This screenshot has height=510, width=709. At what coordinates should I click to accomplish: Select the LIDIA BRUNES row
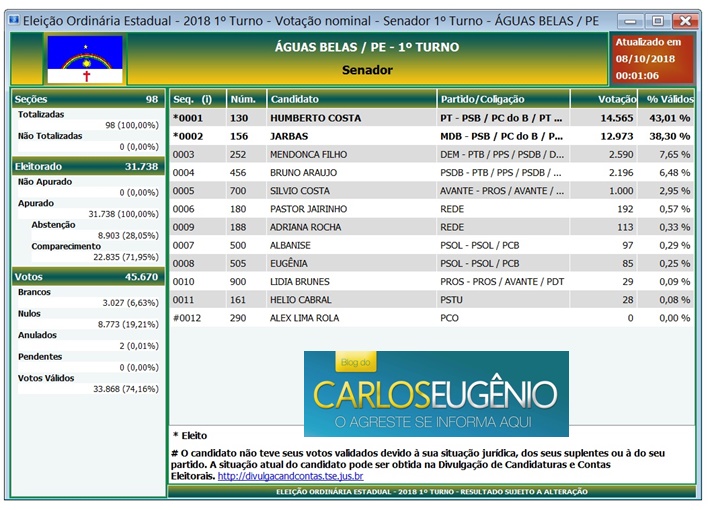click(x=431, y=281)
